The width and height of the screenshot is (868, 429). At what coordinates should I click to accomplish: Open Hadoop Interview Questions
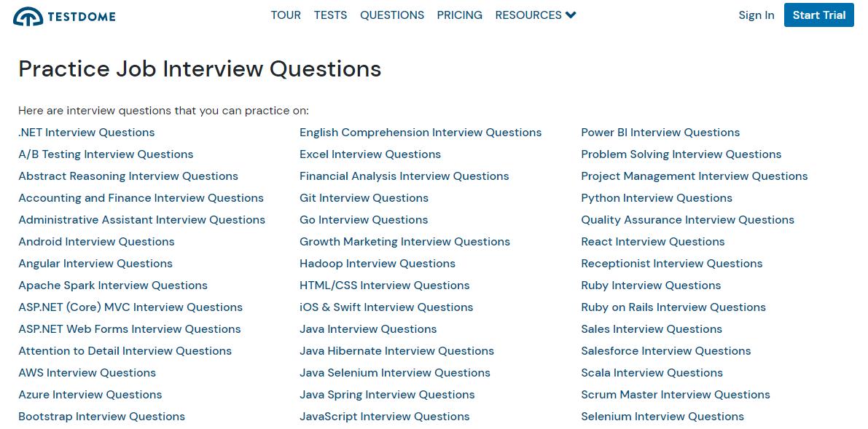378,264
